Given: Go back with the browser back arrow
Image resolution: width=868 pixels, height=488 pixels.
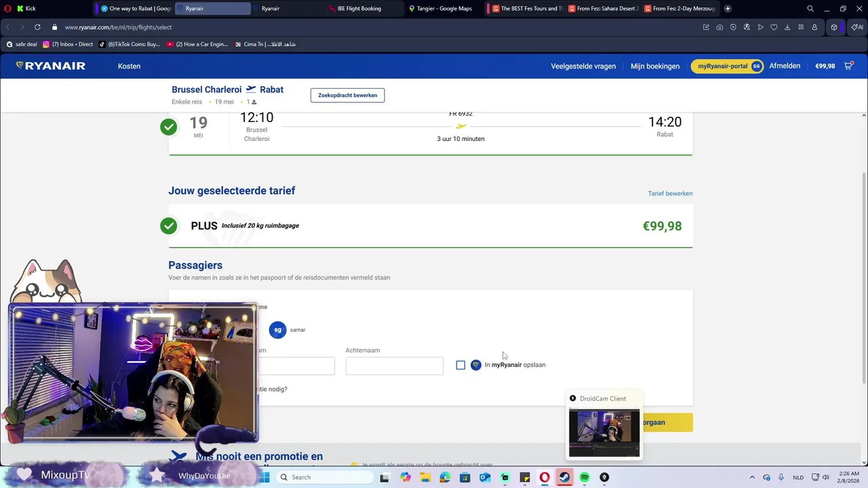Looking at the screenshot, I should (x=8, y=27).
